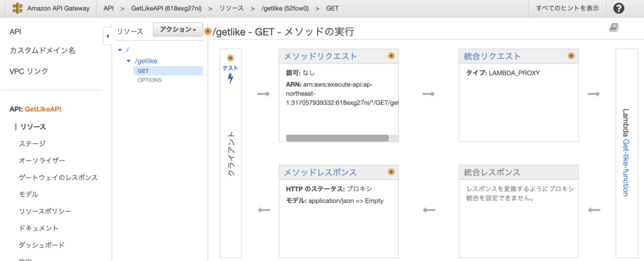Open ステージ in the API sidebar
Screen dimensions: 644x261
tap(32, 144)
